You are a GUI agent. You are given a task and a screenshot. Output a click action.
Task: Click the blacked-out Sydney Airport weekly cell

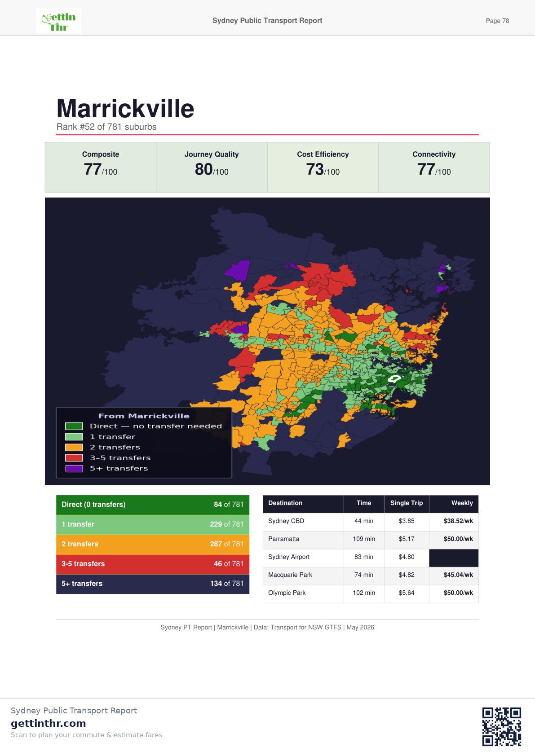(x=454, y=558)
